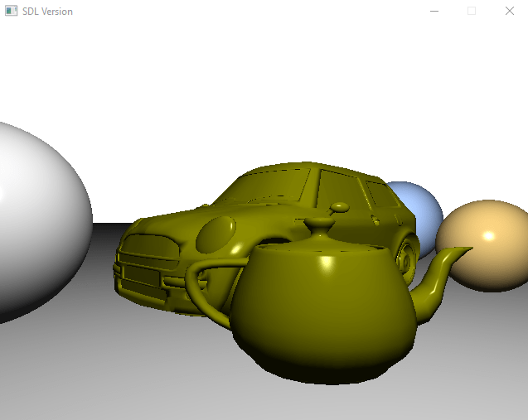Click the orange sphere
This screenshot has width=528, height=420.
[485, 249]
